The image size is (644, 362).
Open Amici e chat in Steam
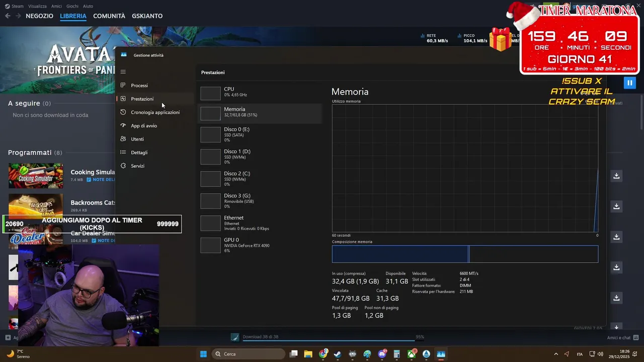pos(622,338)
